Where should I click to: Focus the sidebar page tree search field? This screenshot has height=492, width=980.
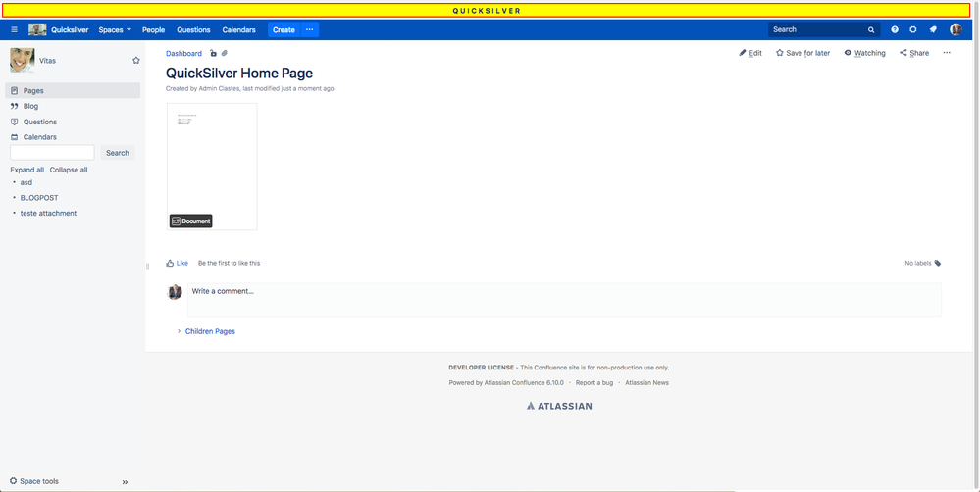point(53,153)
